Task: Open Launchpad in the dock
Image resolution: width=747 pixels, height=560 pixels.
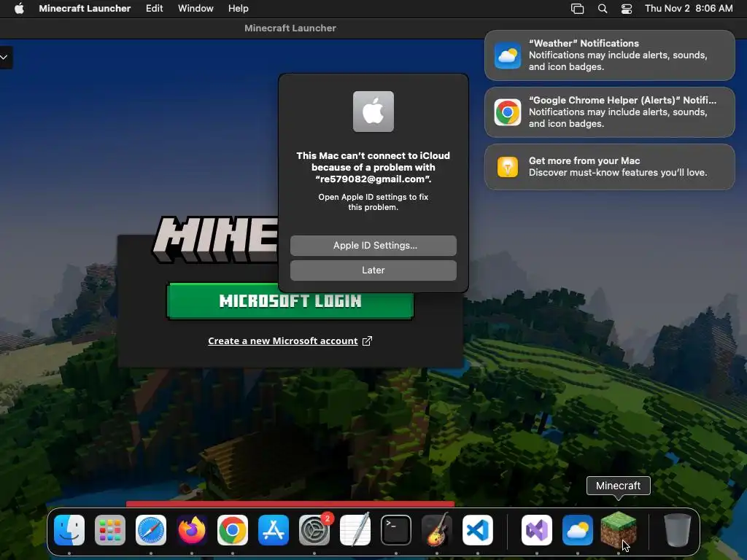Action: [x=110, y=529]
